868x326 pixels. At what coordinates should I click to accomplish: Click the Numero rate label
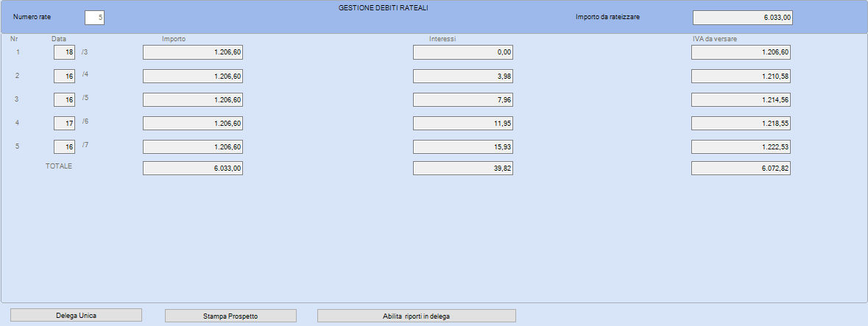click(x=32, y=17)
